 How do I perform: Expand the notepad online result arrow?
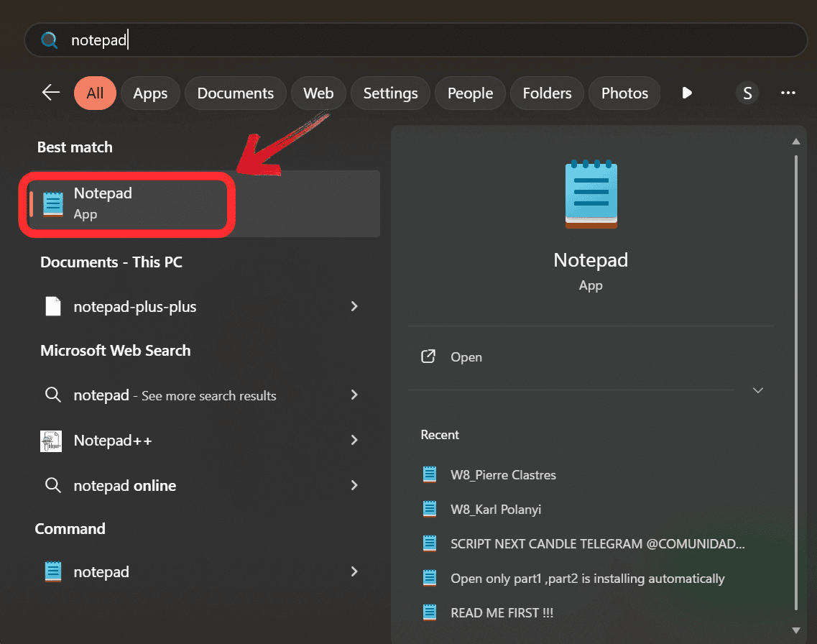(354, 485)
